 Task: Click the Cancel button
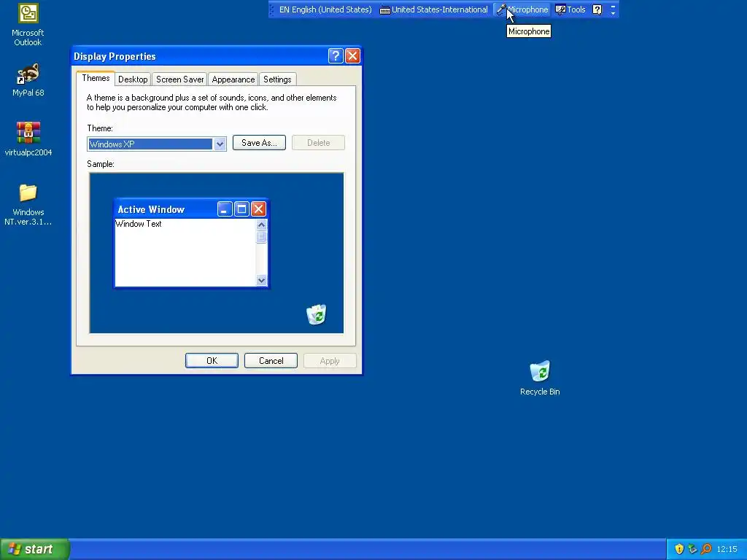(271, 361)
